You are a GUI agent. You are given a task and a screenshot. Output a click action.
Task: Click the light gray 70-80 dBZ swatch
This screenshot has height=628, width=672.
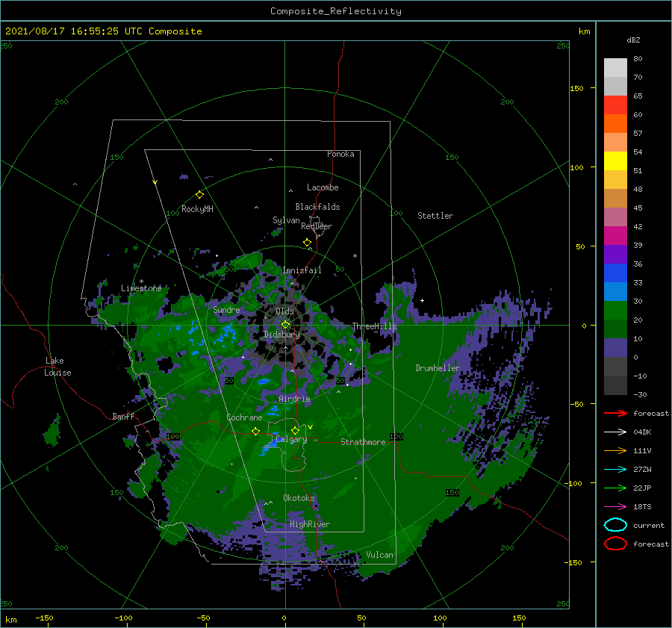click(615, 68)
